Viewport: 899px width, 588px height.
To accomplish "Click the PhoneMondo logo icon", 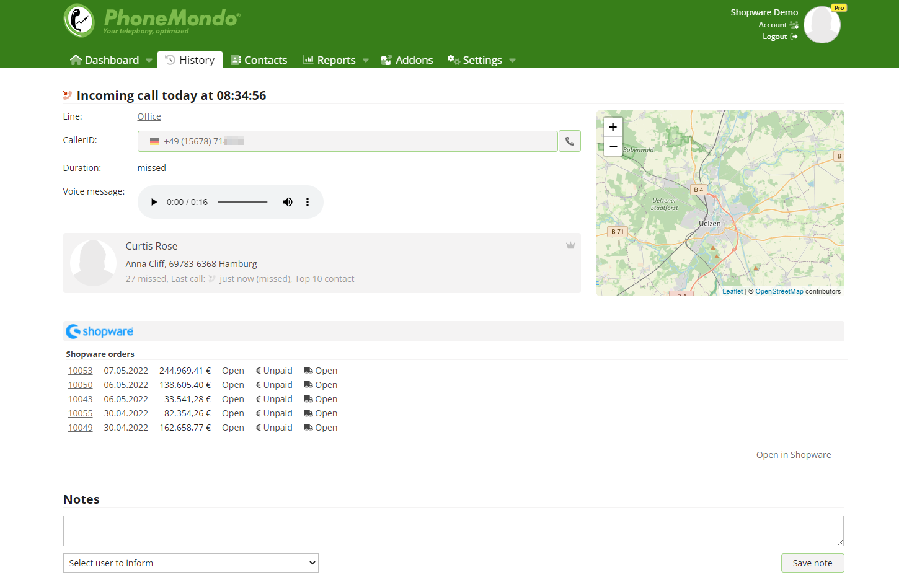I will 79,20.
